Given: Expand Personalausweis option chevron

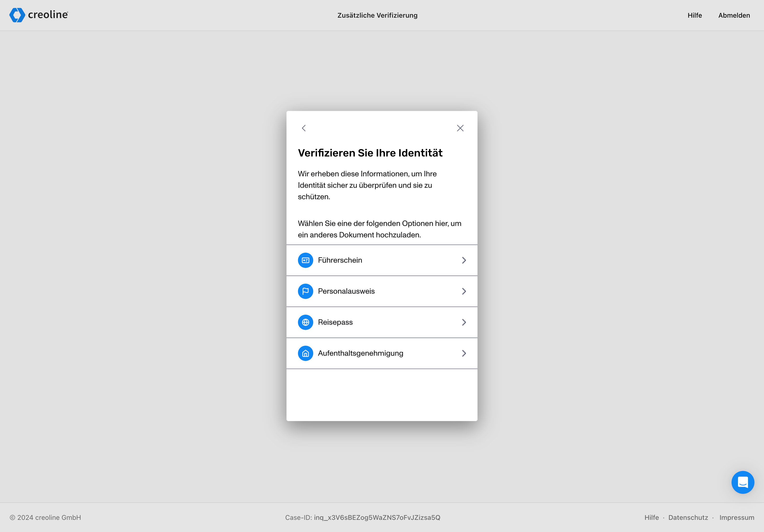Looking at the screenshot, I should (464, 291).
